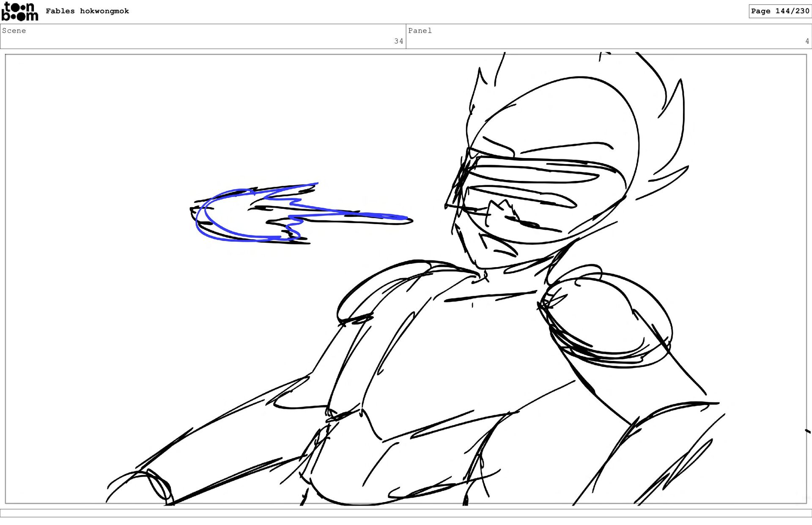Image resolution: width=812 pixels, height=525 pixels.
Task: Click the panel number 4
Action: click(x=807, y=41)
